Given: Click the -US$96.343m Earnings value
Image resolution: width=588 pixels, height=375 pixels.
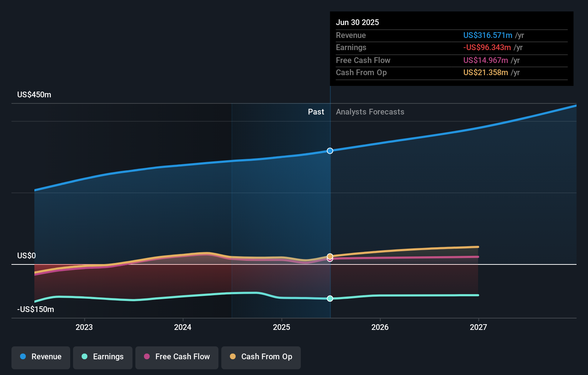Looking at the screenshot, I should [x=487, y=47].
